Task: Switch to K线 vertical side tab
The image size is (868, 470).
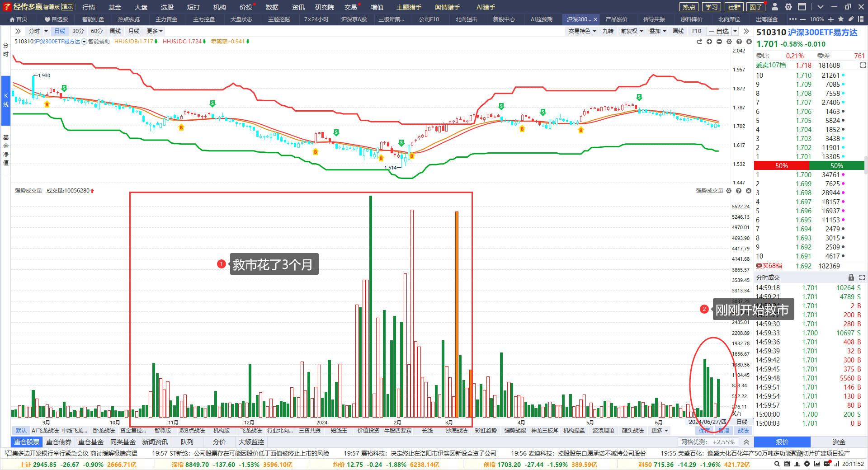Action: coord(6,100)
